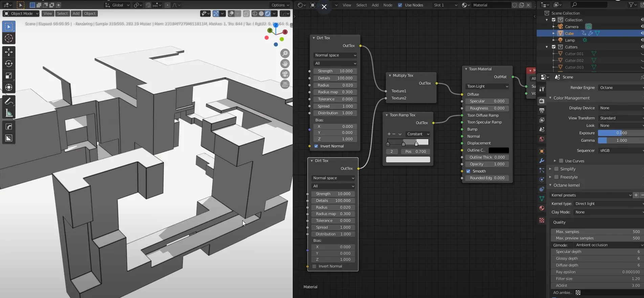
Task: Uncheck Smooth in Toon Material node
Action: [x=468, y=171]
